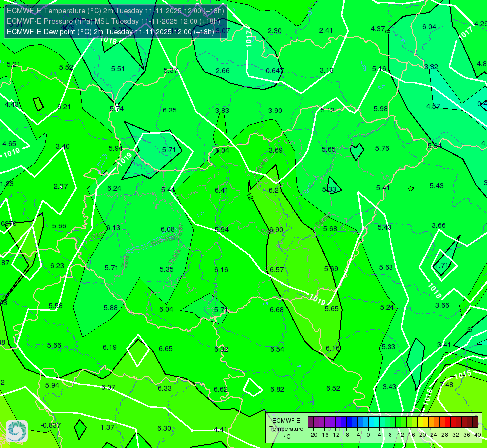Click the dew point value 2.41

(326, 30)
